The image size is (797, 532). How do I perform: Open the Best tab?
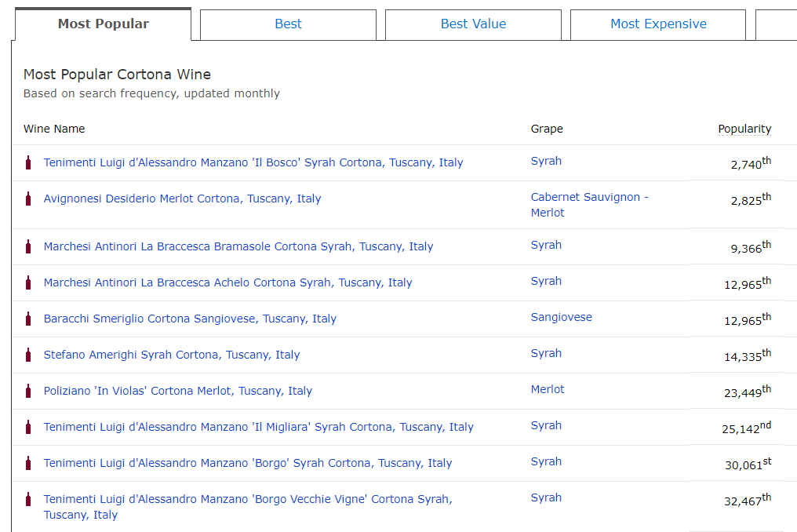coord(288,24)
